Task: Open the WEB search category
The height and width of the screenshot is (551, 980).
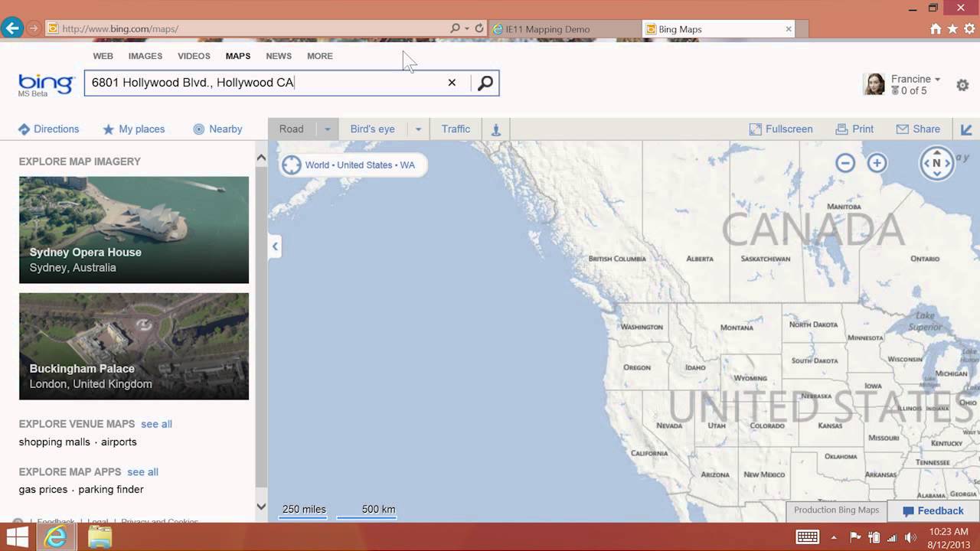Action: tap(103, 56)
